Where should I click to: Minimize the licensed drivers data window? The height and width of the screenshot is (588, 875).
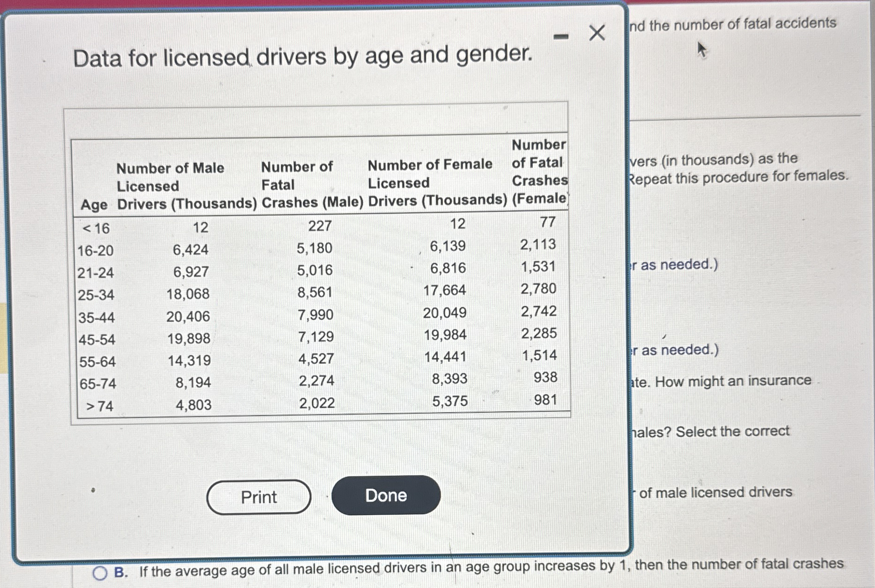click(x=561, y=35)
